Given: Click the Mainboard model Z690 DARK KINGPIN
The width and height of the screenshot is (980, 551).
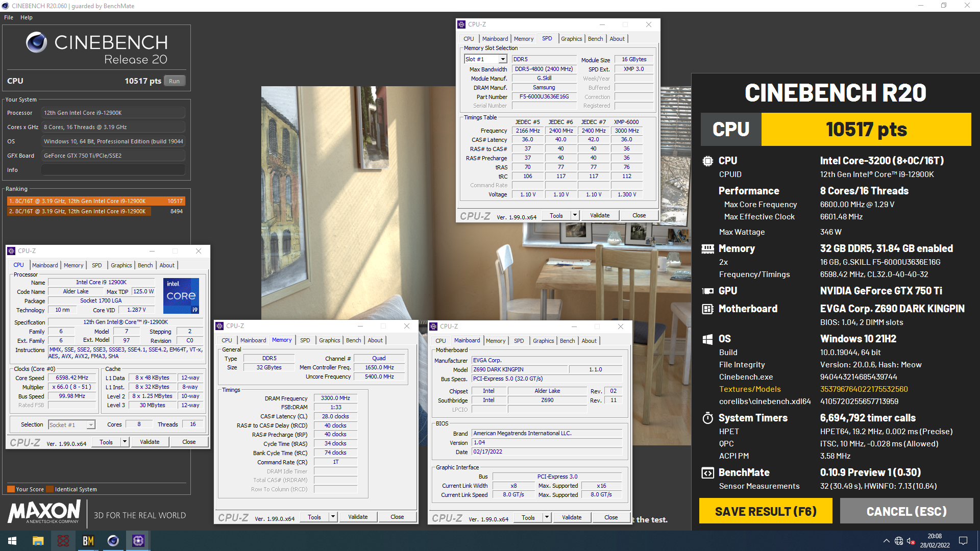Looking at the screenshot, I should click(x=520, y=369).
